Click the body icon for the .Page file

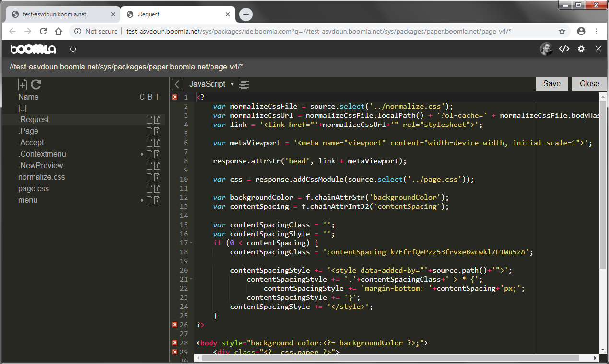click(x=150, y=131)
